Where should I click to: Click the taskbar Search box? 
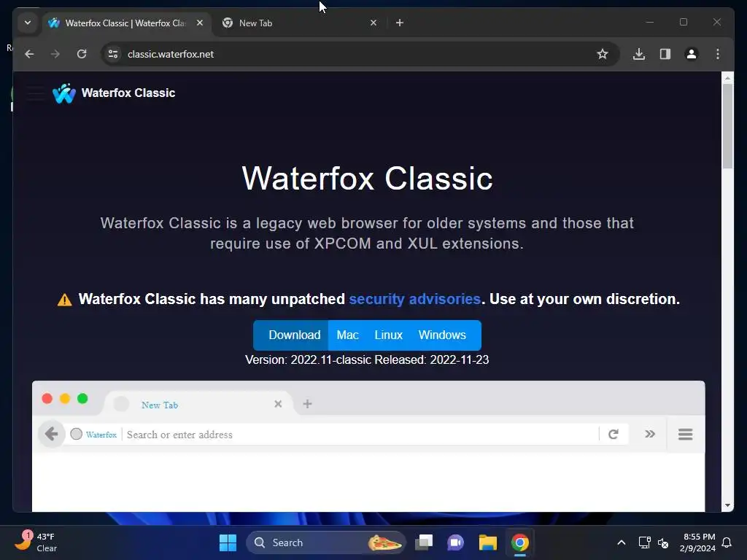click(326, 542)
